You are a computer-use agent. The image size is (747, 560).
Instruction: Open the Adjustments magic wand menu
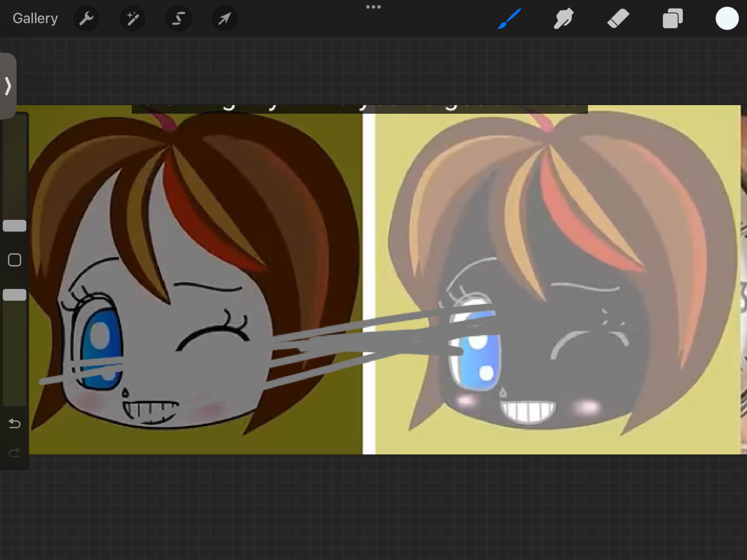point(132,18)
